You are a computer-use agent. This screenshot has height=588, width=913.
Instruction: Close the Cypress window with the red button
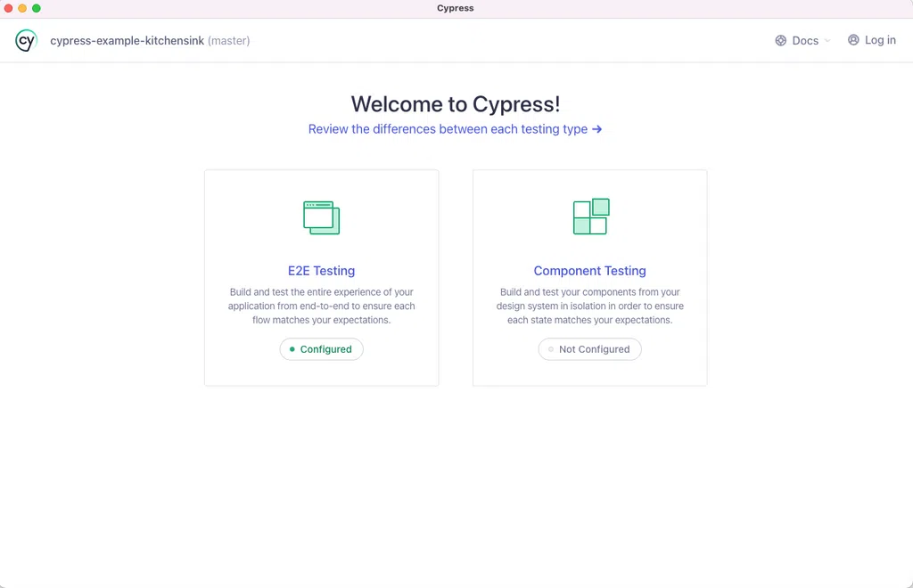[x=8, y=8]
